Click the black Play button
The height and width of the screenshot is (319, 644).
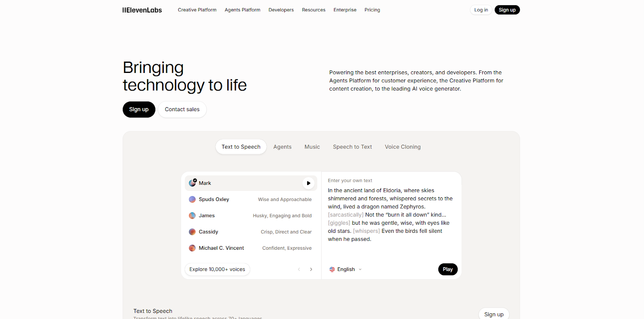click(448, 269)
